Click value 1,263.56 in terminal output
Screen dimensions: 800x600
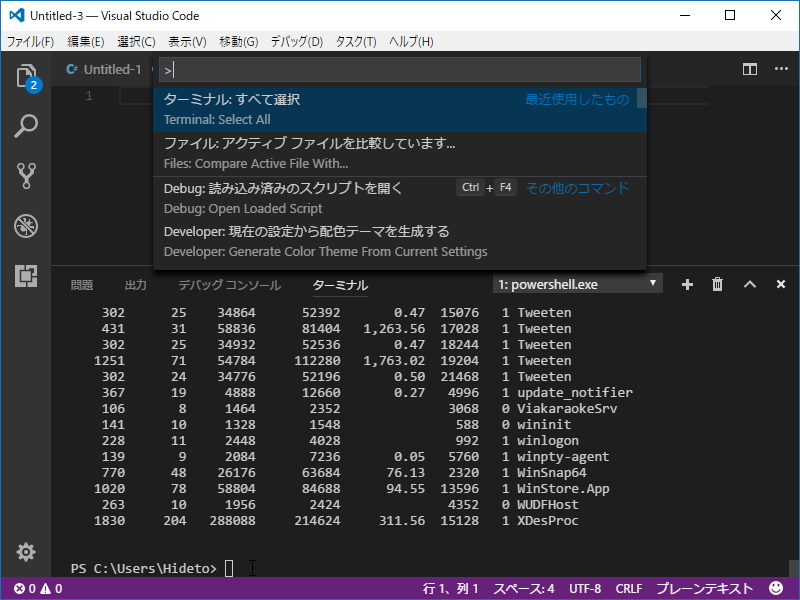pos(394,329)
